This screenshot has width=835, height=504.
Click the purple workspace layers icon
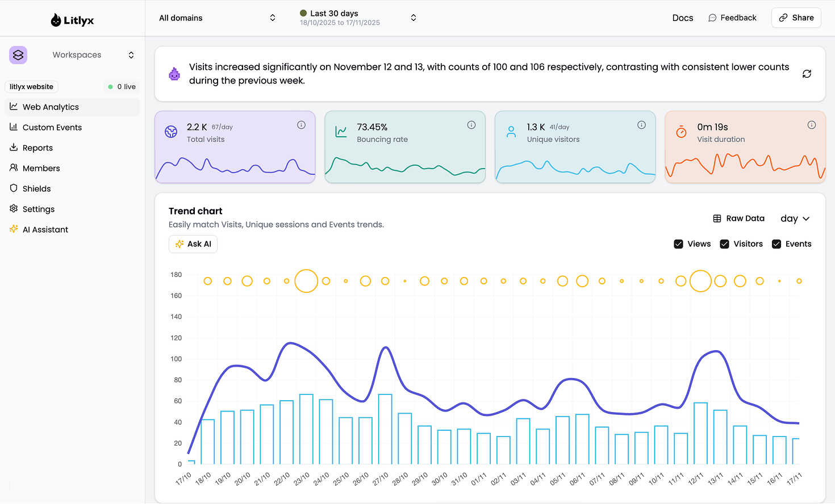tap(18, 55)
